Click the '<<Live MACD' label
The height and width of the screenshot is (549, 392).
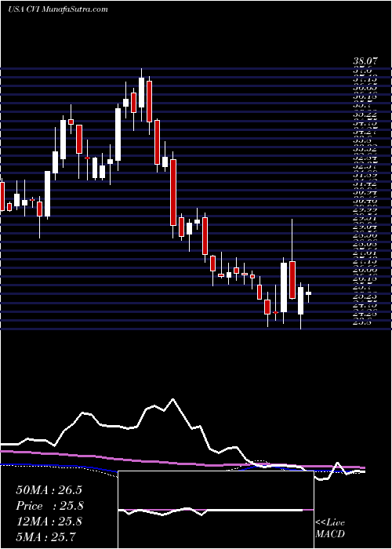(x=330, y=529)
